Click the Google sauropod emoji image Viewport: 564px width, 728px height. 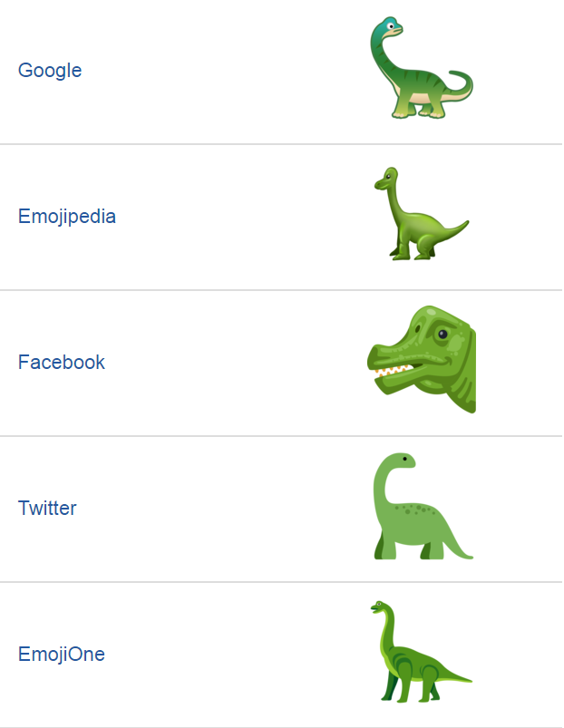420,69
